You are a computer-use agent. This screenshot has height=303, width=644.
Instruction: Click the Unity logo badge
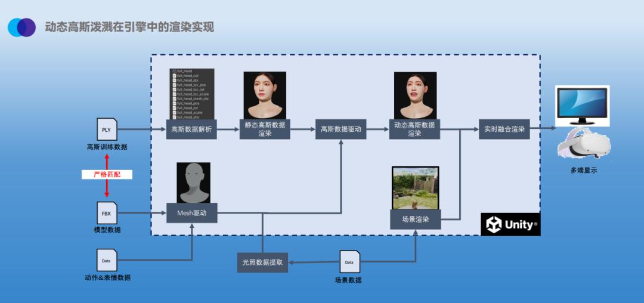[510, 224]
